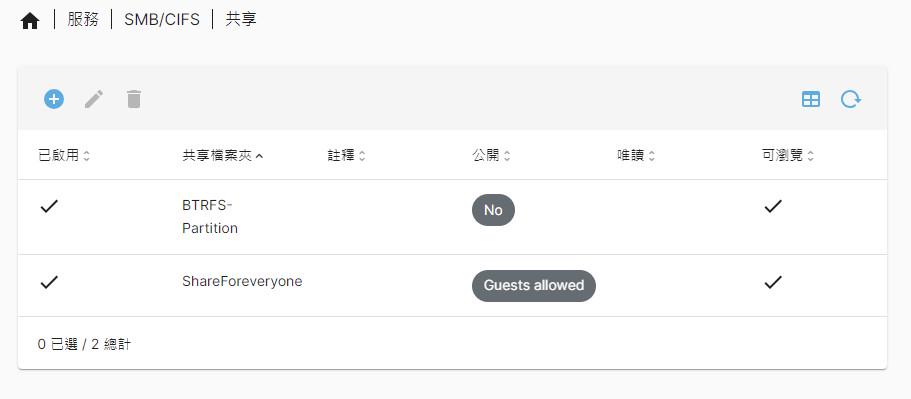
Task: Reload the table with refresh icon
Action: (x=851, y=99)
